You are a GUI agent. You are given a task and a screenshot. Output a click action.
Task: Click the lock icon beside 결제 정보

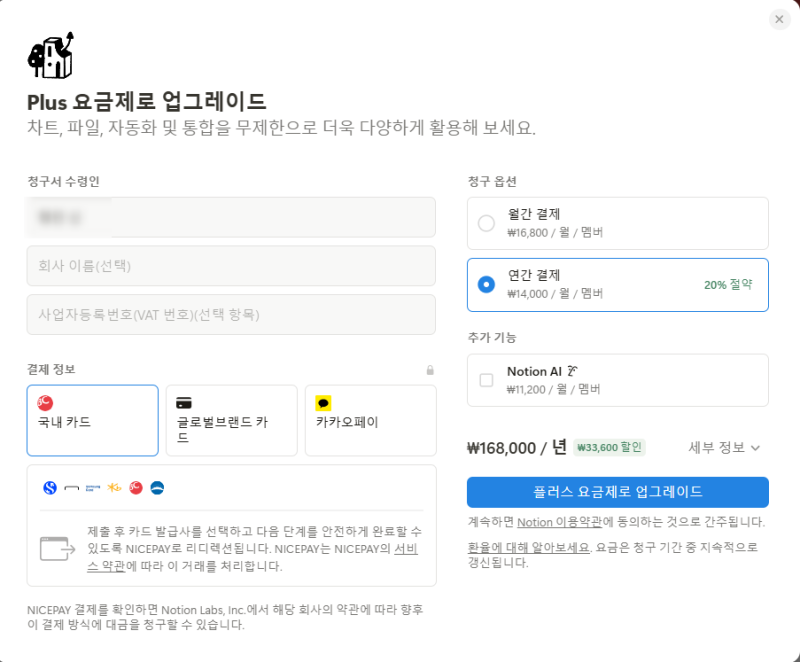click(430, 370)
